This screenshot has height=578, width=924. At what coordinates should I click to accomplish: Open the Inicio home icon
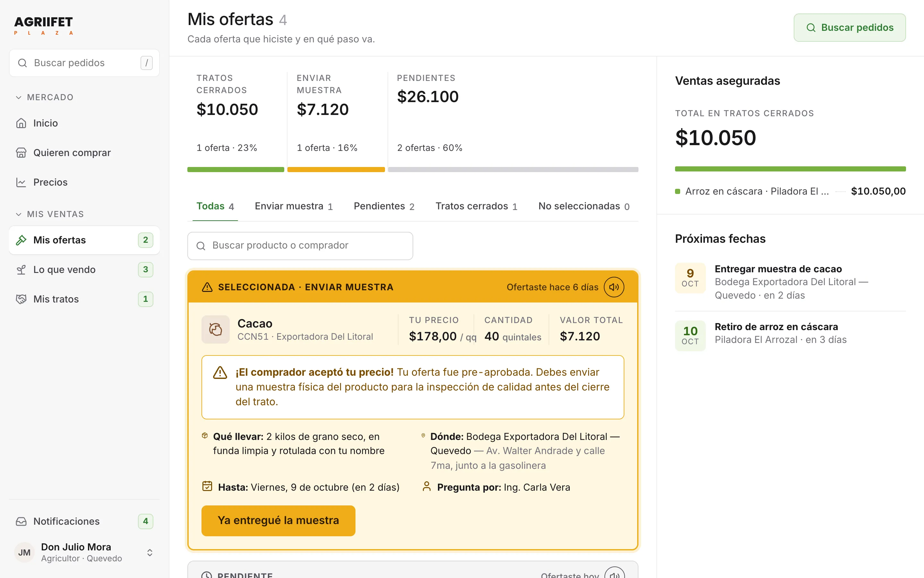pyautogui.click(x=21, y=123)
